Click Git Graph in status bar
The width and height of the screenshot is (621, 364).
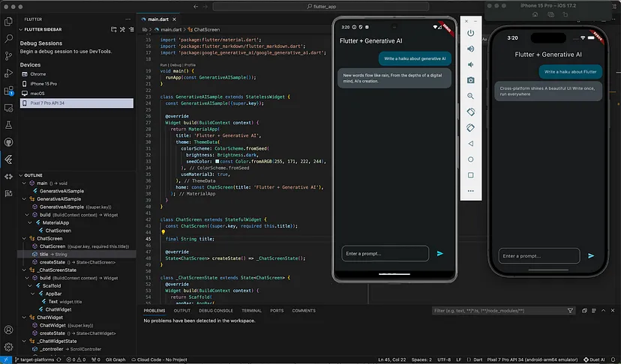pyautogui.click(x=115, y=360)
